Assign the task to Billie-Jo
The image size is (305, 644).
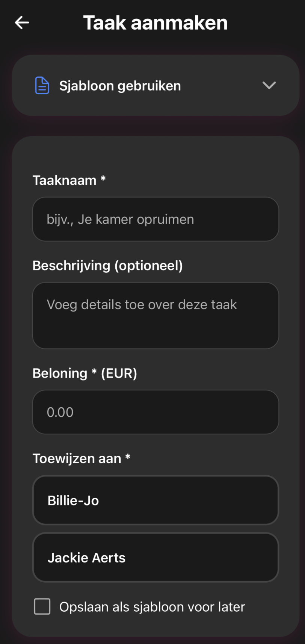(156, 500)
